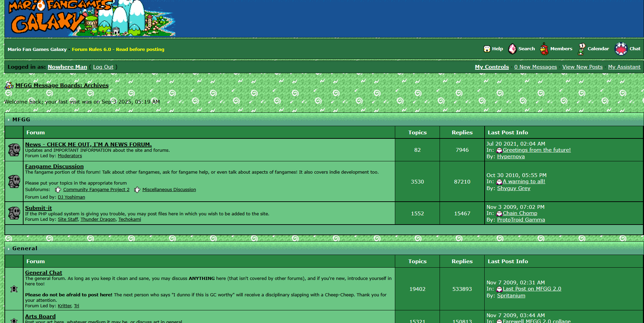The height and width of the screenshot is (323, 644).
Task: Click View New Posts
Action: pyautogui.click(x=583, y=67)
